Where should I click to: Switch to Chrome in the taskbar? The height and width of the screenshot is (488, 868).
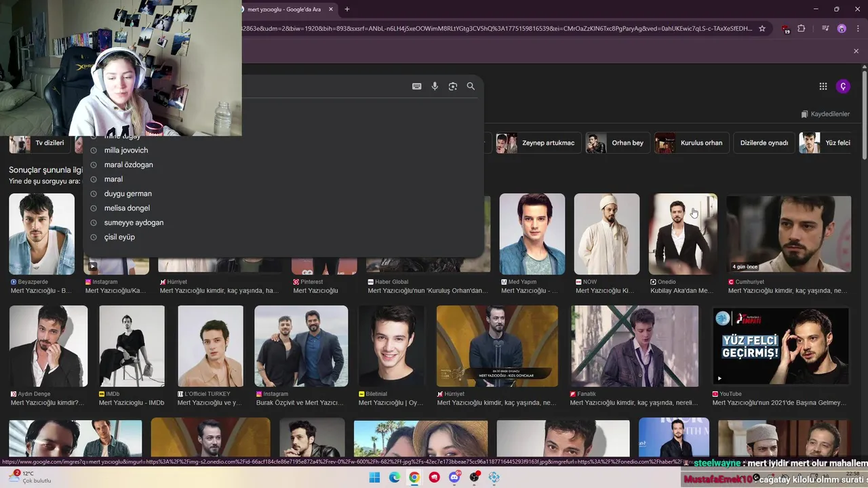coord(414,477)
